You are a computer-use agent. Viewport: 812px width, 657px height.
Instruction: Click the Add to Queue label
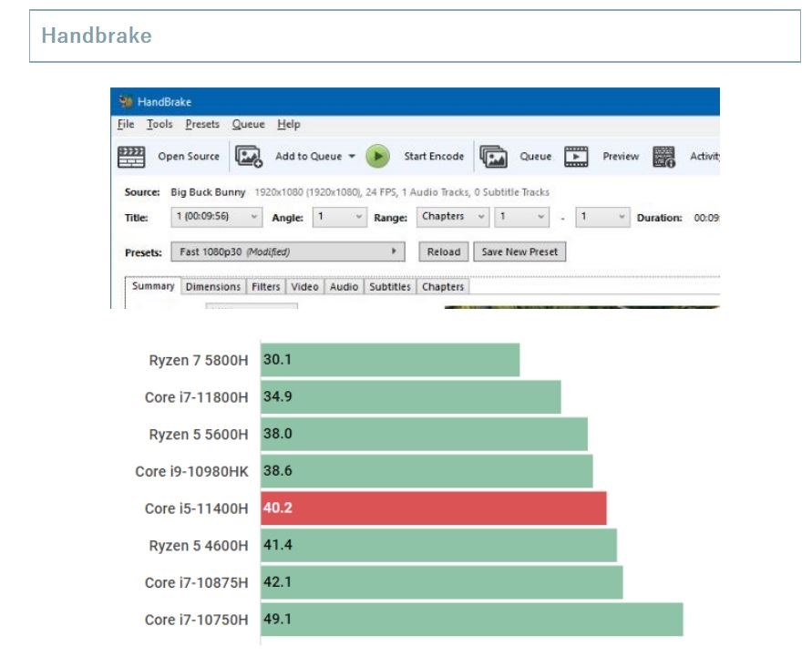308,157
